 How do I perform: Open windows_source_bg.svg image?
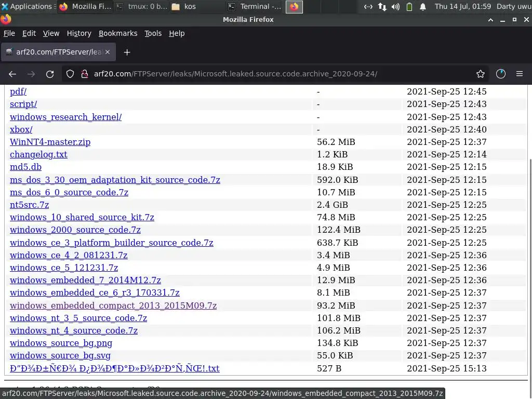(60, 355)
